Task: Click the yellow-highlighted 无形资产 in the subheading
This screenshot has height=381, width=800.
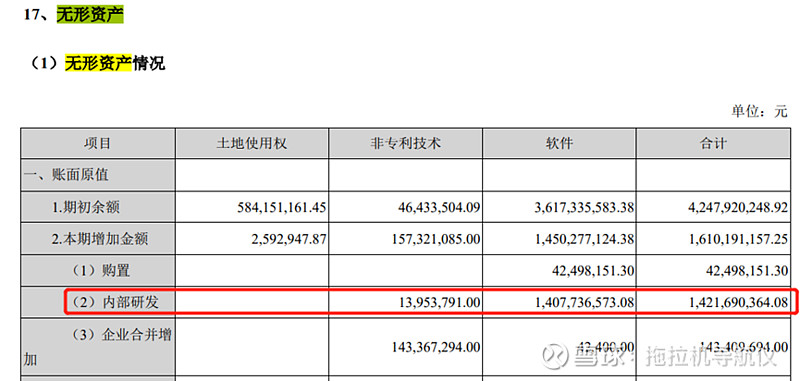Action: [98, 63]
